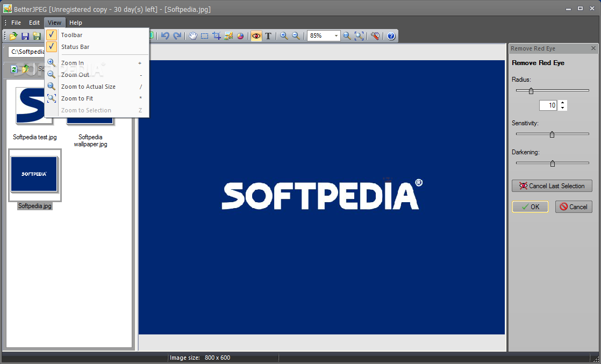
Task: Uncheck Toolbar in the View menu
Action: [97, 35]
